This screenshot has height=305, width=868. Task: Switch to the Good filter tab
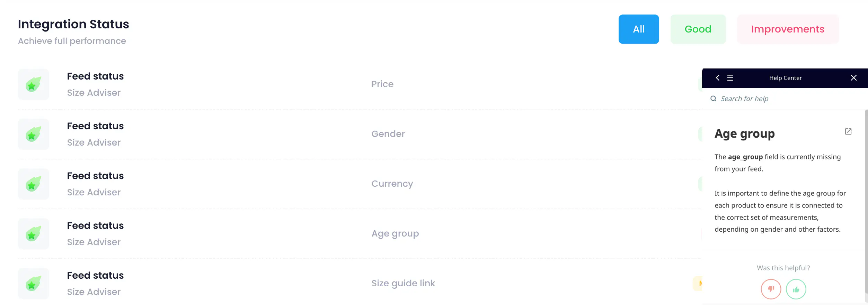[x=698, y=29]
